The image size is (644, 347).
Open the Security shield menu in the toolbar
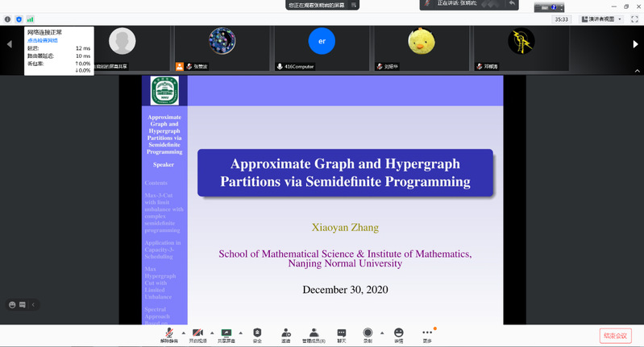[x=257, y=335]
